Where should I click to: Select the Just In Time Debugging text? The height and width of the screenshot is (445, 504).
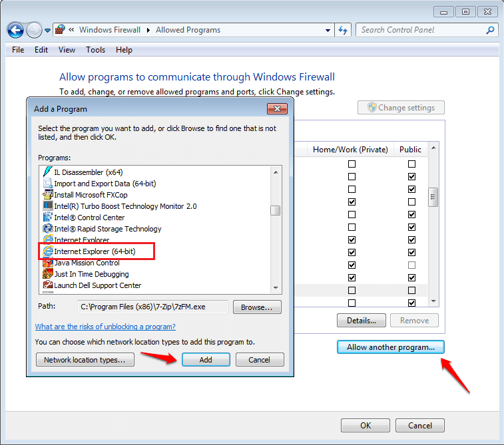pos(91,274)
